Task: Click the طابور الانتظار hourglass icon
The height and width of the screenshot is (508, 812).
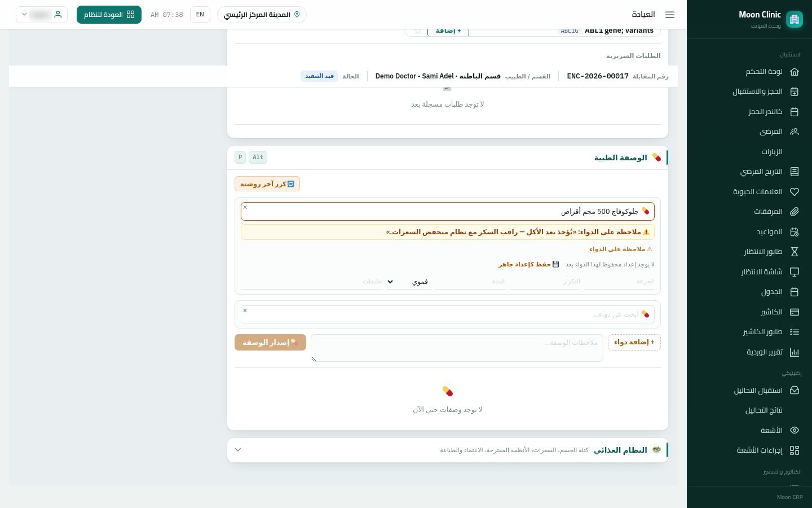Action: pyautogui.click(x=795, y=252)
